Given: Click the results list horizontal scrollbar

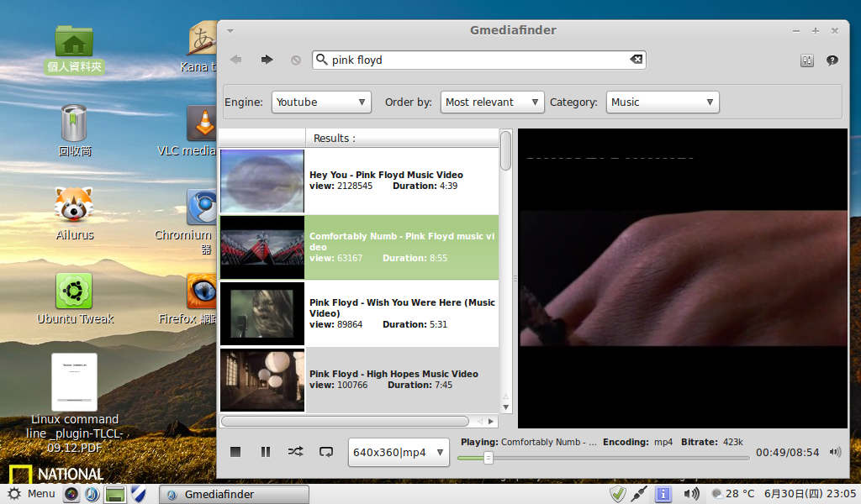Looking at the screenshot, I should (x=345, y=421).
